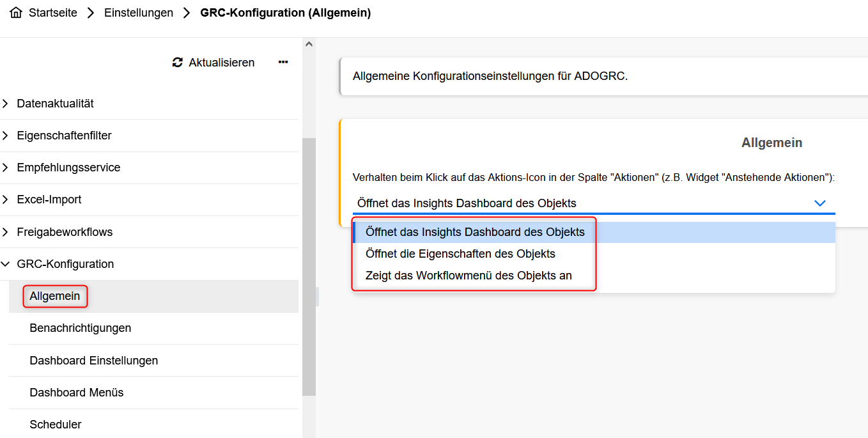Viewport: 868px width, 438px height.
Task: Open the Scheduler configuration
Action: [x=55, y=425]
